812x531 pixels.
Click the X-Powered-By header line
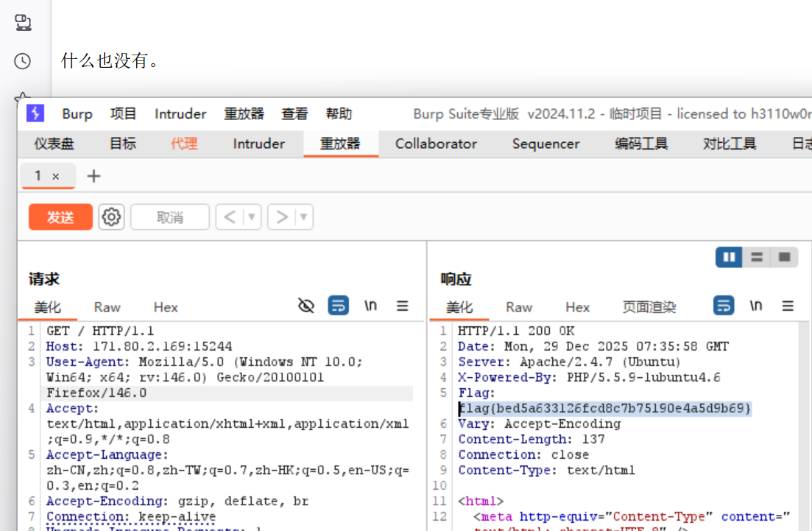click(x=590, y=377)
